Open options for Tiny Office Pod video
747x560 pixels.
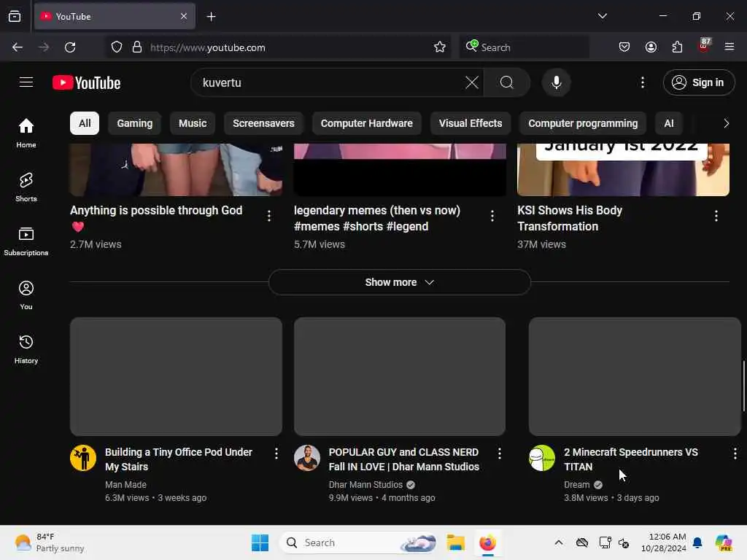pos(276,454)
